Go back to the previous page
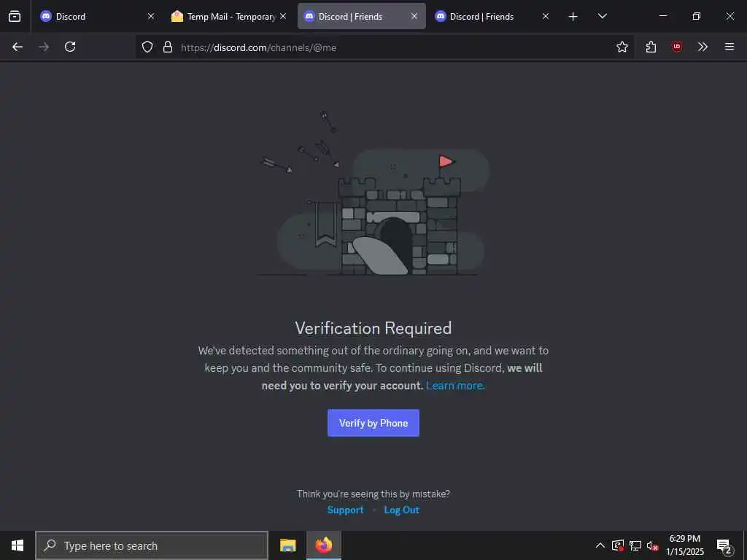This screenshot has width=747, height=560. (x=18, y=47)
